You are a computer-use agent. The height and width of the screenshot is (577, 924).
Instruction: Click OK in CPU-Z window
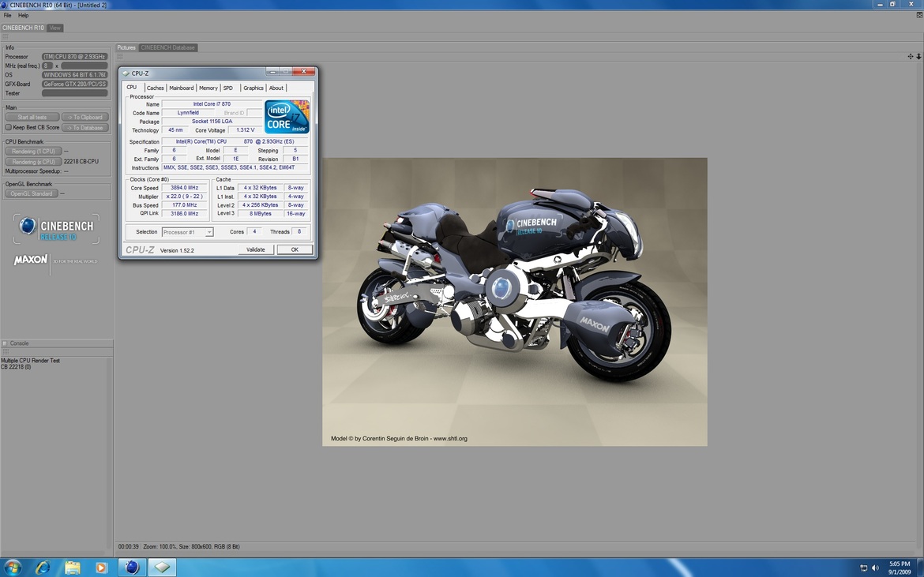[295, 249]
